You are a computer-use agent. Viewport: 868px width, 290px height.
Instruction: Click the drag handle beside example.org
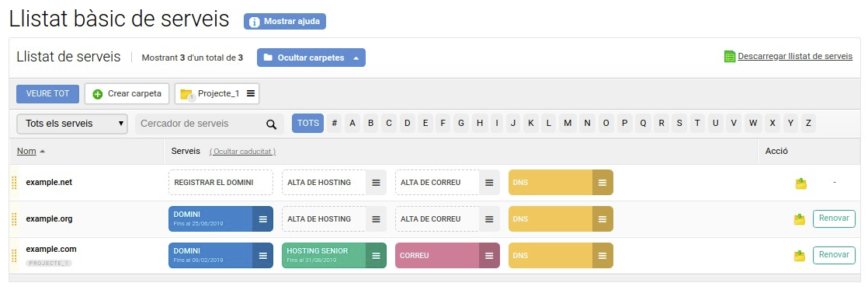[x=15, y=219]
